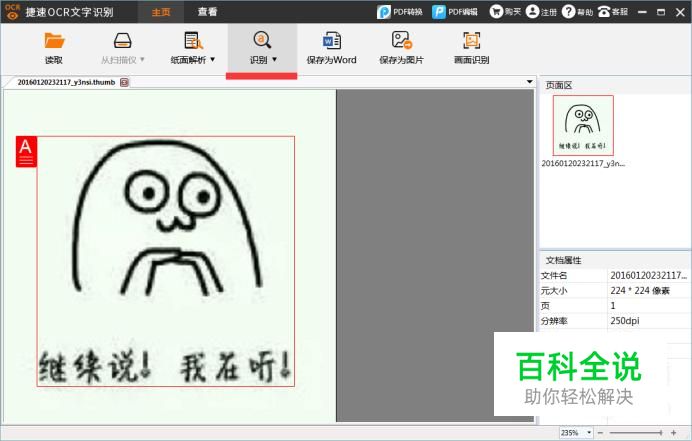Click the 购买 cart icon
This screenshot has height=441, width=692.
click(x=496, y=12)
